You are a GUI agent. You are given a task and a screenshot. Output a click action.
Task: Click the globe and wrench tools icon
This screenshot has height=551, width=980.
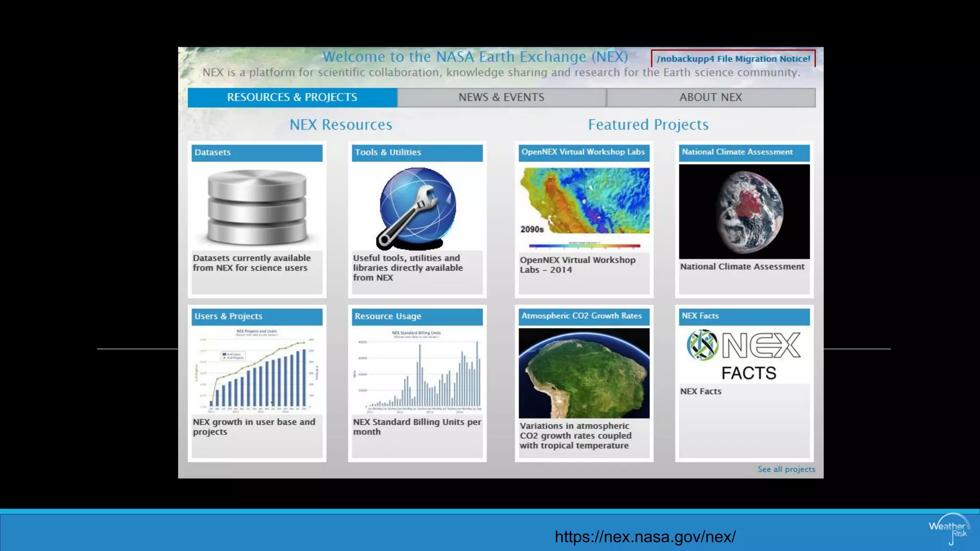coord(417,208)
